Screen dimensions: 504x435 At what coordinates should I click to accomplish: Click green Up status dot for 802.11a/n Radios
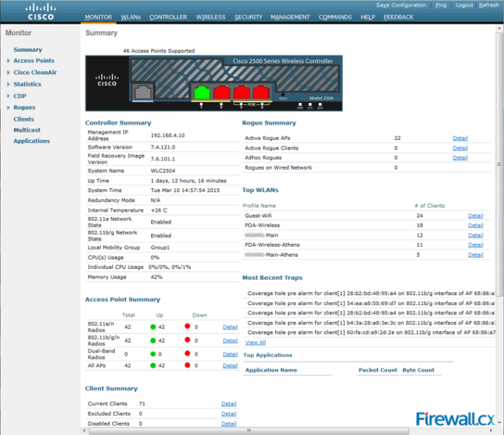click(x=153, y=327)
